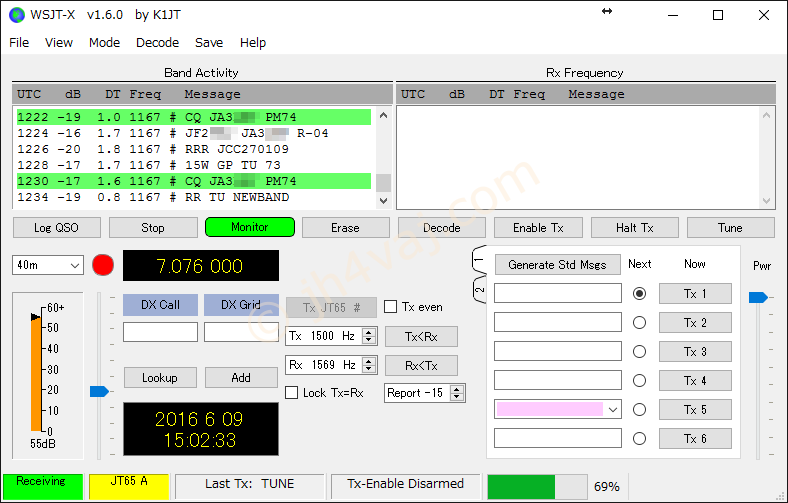This screenshot has height=503, width=788.
Task: Send message now with Tx 6 button
Action: click(x=695, y=439)
